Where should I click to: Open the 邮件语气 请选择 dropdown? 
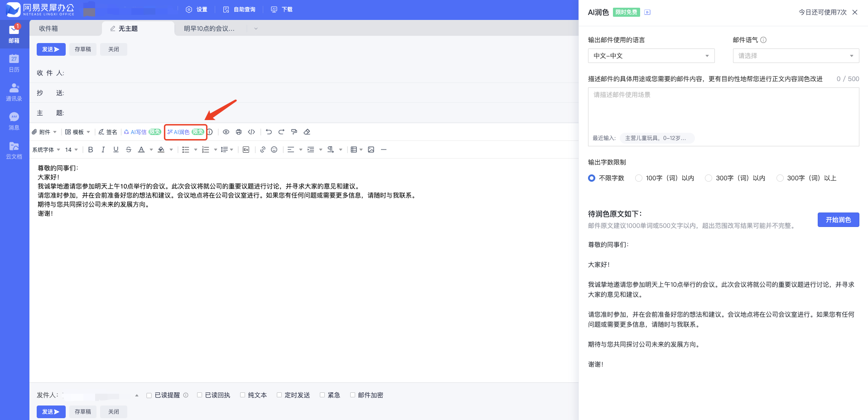796,56
